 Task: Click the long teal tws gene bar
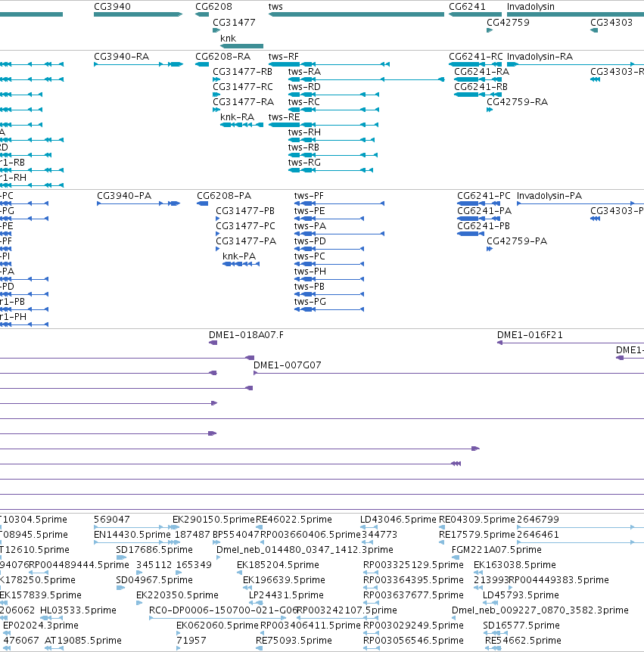coord(356,14)
